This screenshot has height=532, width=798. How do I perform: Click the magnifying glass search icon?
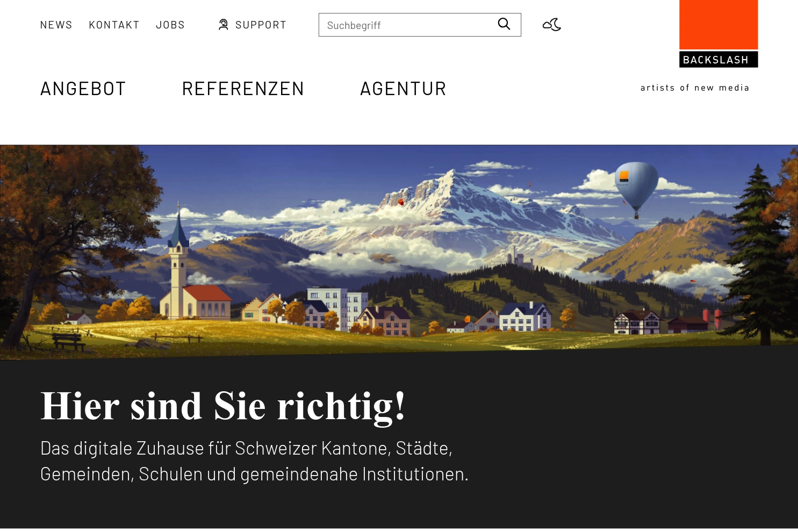504,24
